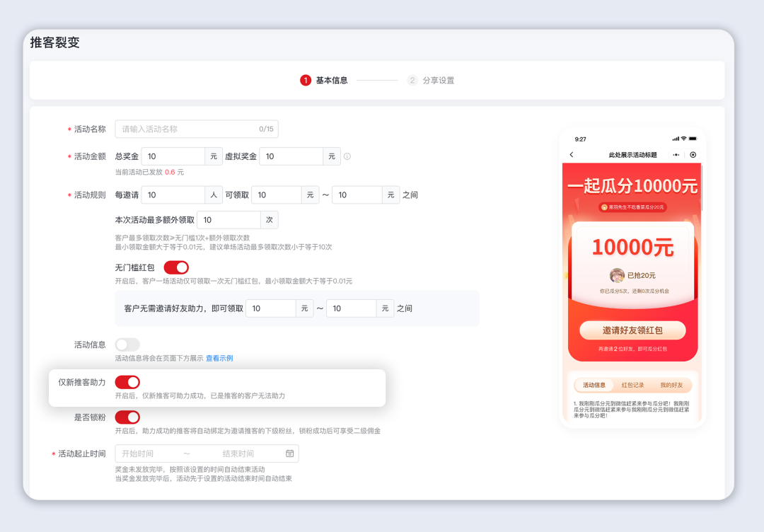Open the tooltip info icon beside 虚拟奖金
The height and width of the screenshot is (532, 764).
click(x=347, y=156)
